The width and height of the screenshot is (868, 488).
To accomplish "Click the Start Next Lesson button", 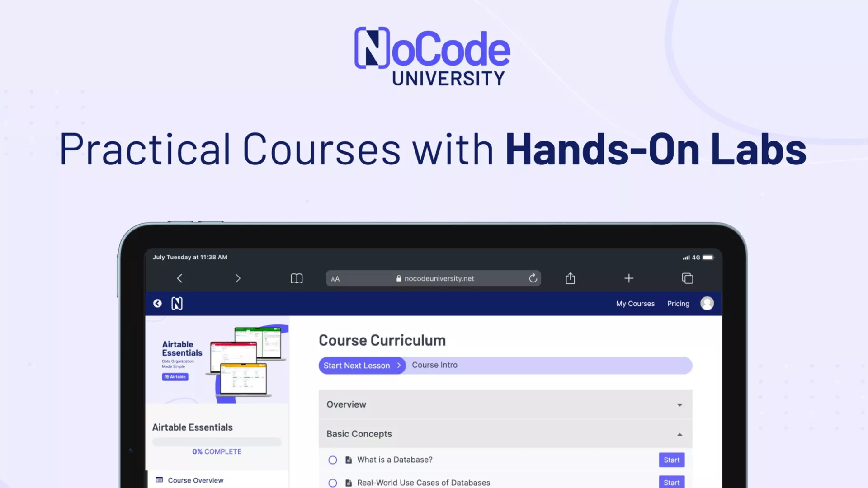I will [362, 366].
